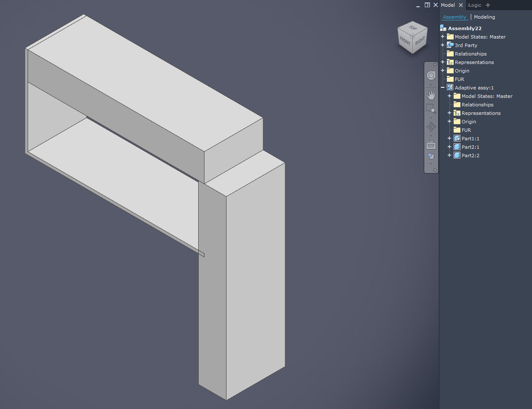This screenshot has width=532, height=409.
Task: Select the Assembly view link
Action: click(454, 17)
